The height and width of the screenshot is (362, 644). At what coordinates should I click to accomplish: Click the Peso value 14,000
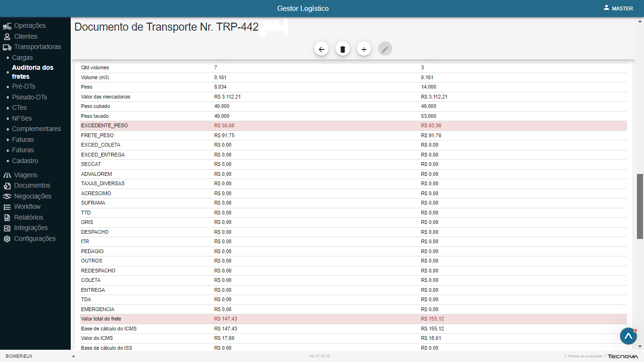pos(429,87)
